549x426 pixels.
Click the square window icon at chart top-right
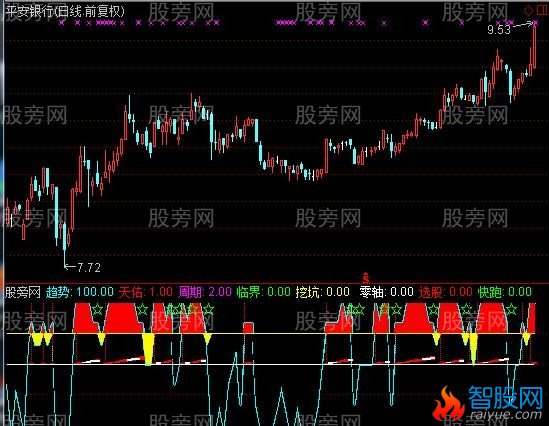pos(541,11)
